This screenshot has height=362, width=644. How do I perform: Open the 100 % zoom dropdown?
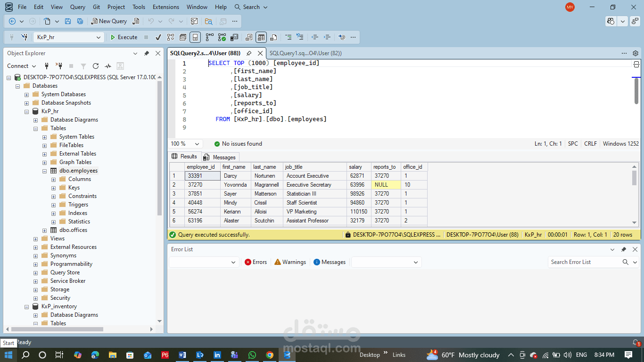pos(197,144)
